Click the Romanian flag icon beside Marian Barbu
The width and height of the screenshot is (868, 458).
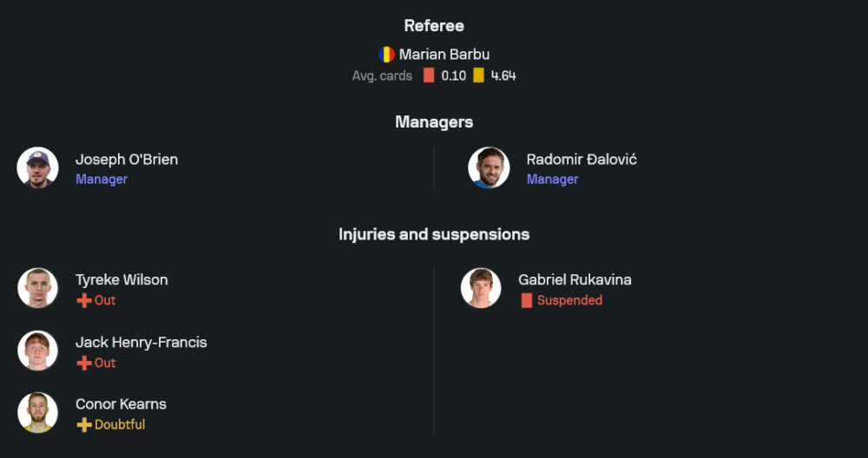pyautogui.click(x=386, y=55)
